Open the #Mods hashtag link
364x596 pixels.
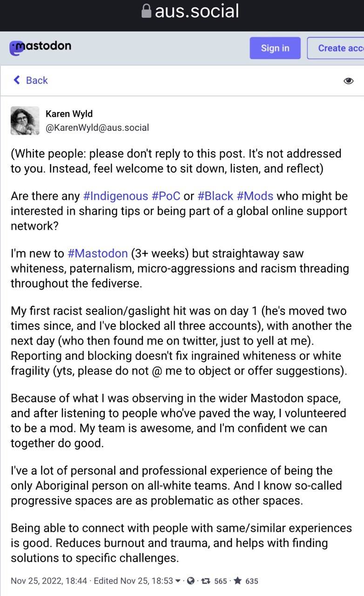pyautogui.click(x=255, y=196)
